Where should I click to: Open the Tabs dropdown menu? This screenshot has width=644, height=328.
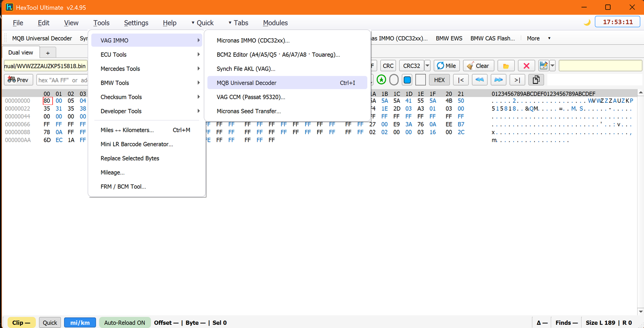[x=238, y=23]
